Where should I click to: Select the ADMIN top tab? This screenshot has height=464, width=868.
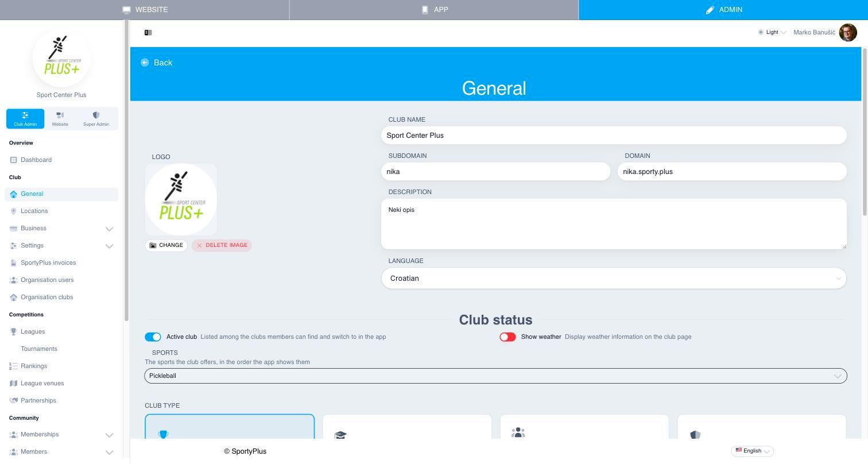point(723,10)
